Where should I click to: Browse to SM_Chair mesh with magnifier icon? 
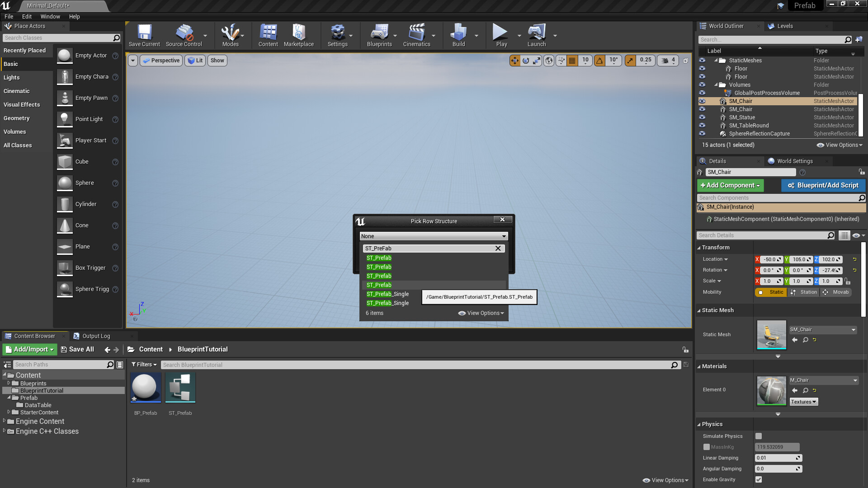pos(805,340)
